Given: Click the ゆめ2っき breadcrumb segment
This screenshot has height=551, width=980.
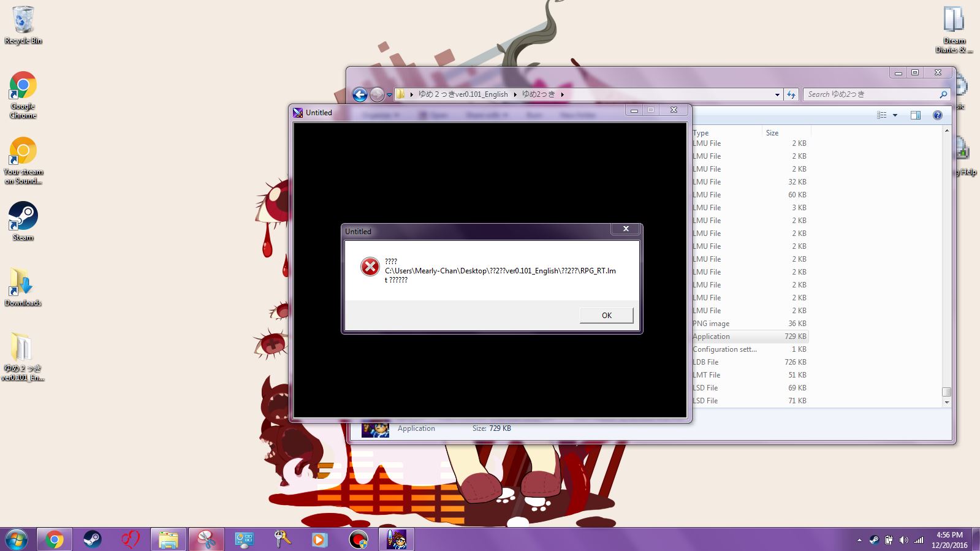Looking at the screenshot, I should point(538,94).
